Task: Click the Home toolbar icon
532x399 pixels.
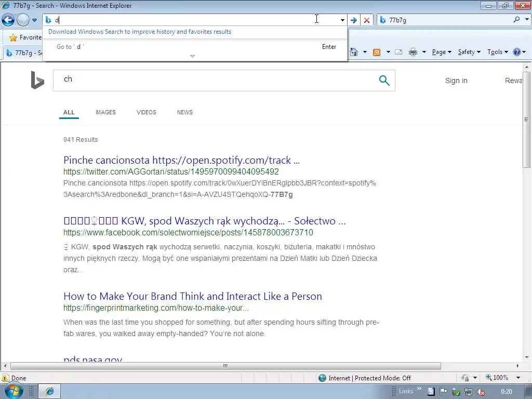Action: click(354, 52)
